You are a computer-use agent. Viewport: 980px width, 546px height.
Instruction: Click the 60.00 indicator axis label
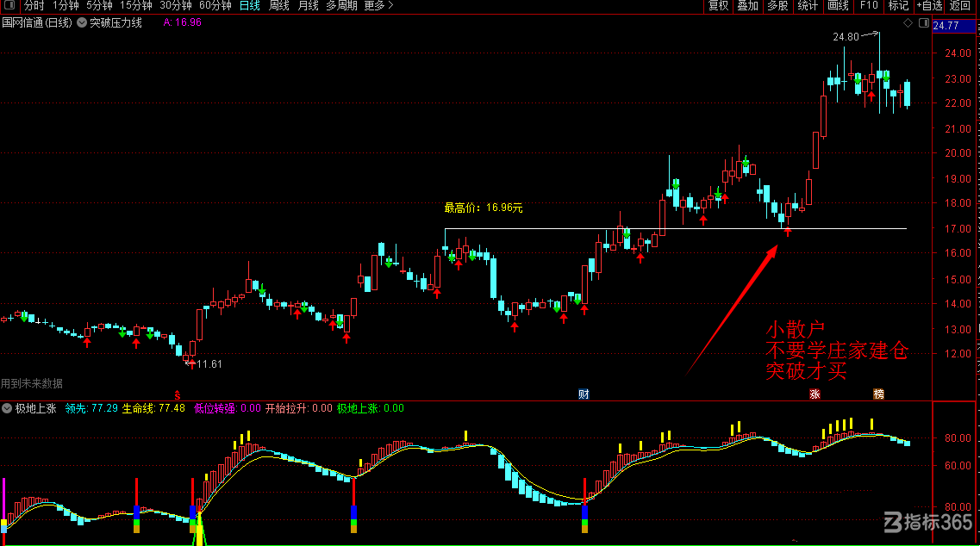pos(958,465)
